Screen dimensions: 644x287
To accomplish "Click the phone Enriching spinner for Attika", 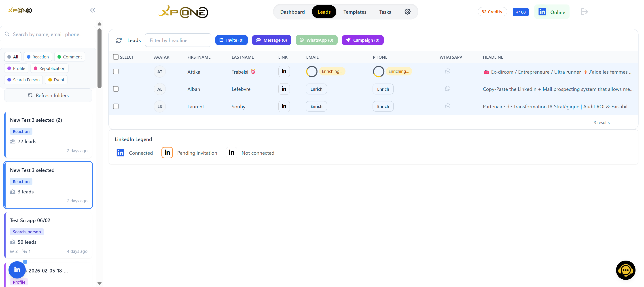I will (379, 72).
